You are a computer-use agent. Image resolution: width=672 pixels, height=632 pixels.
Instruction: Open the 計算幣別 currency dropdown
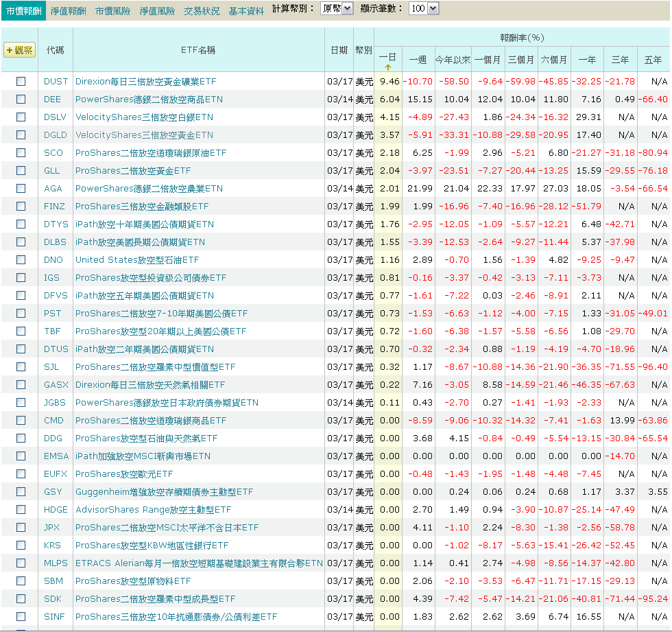337,8
